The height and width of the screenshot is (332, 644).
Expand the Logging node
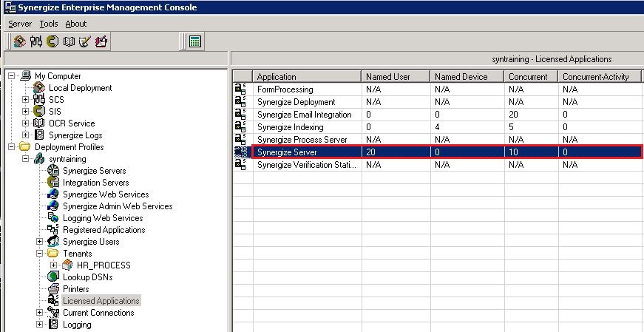tap(39, 324)
